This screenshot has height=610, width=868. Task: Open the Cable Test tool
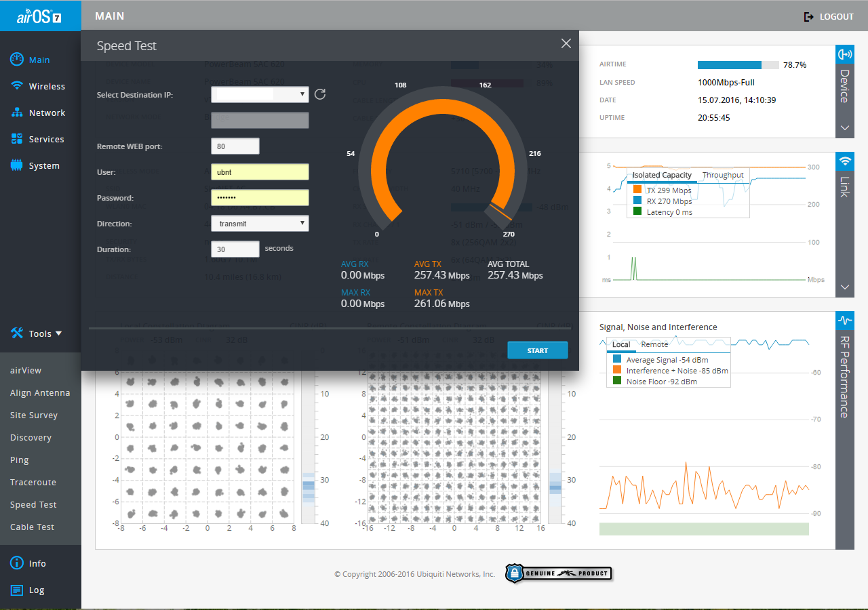(x=32, y=527)
